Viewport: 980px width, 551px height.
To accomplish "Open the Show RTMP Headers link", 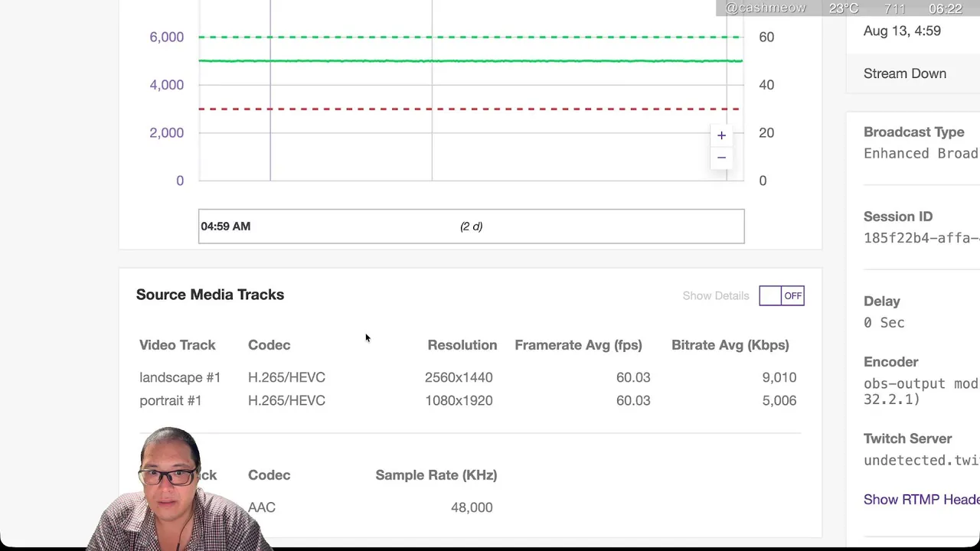I will tap(922, 499).
